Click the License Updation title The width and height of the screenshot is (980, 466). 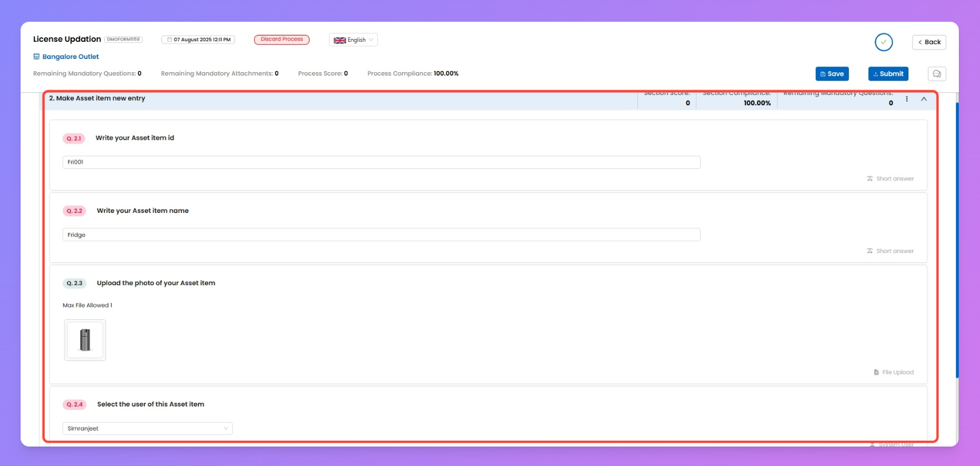(x=67, y=39)
